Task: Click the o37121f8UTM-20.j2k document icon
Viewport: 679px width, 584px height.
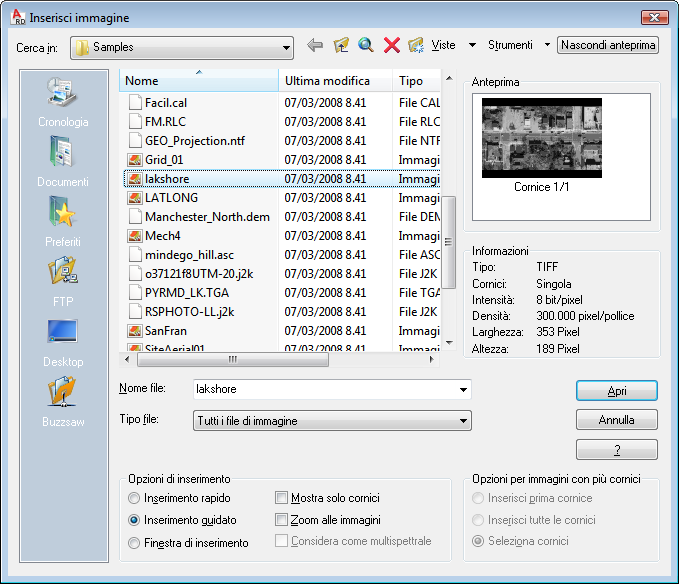Action: pyautogui.click(x=135, y=274)
